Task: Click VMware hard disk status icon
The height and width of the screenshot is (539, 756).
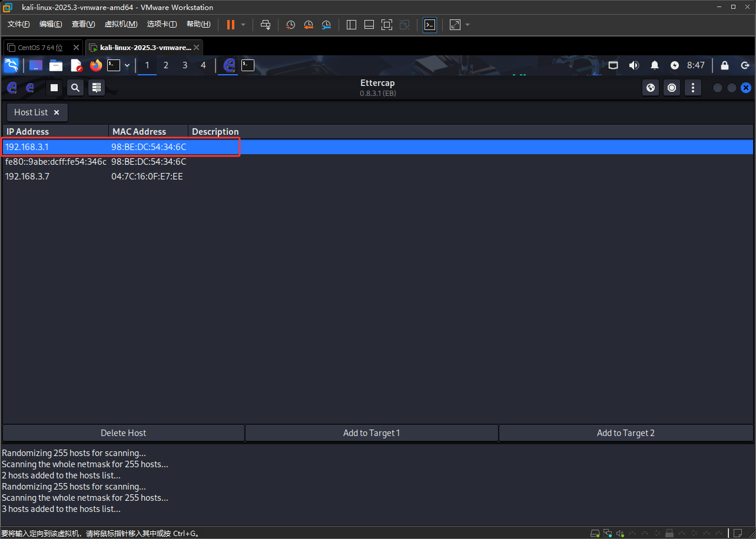Action: tap(595, 533)
